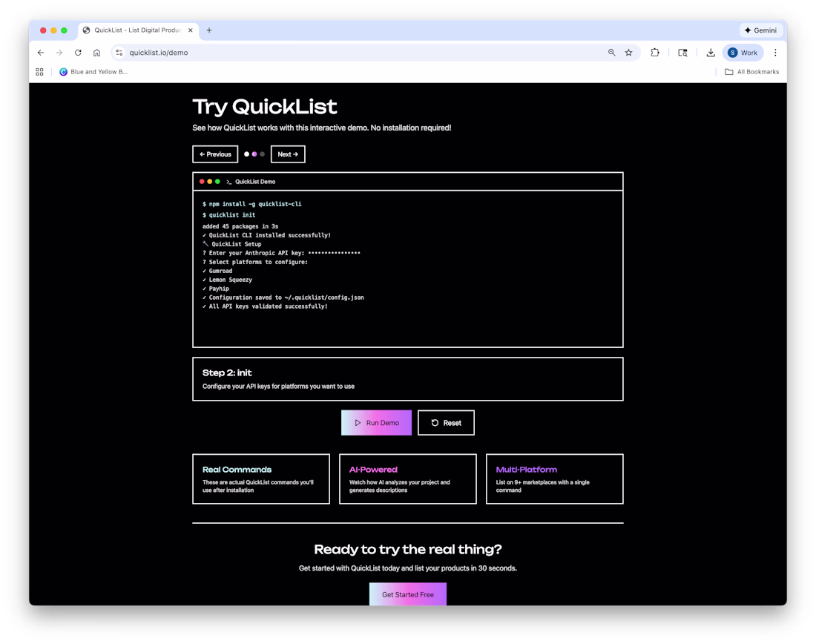
Task: Click the 'npm install -g quicklist-cli' line
Action: (252, 204)
